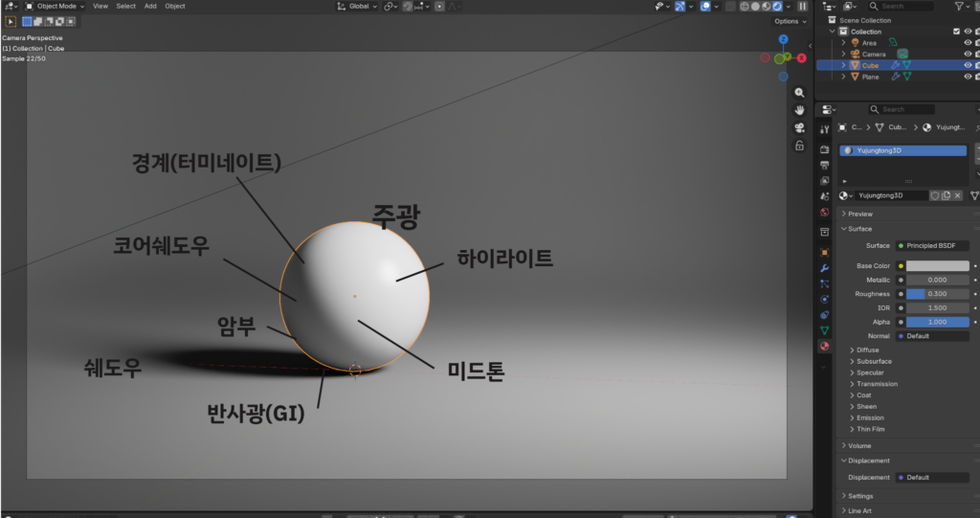The width and height of the screenshot is (980, 518).
Task: Open the Object Mode dropdown
Action: [x=55, y=7]
